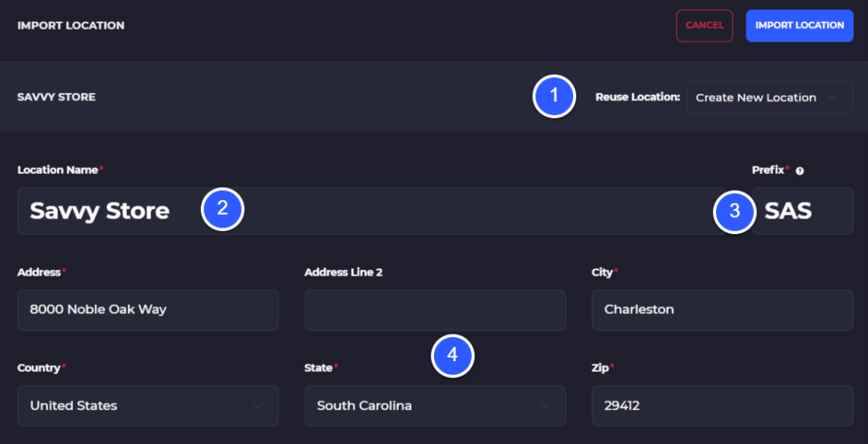Click the Location Name label
The height and width of the screenshot is (444, 868).
tap(58, 170)
